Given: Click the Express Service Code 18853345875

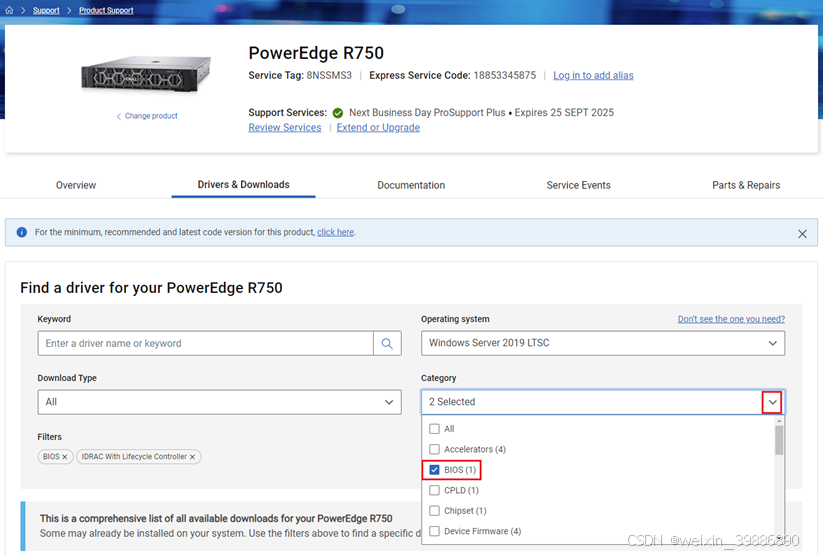Looking at the screenshot, I should 452,76.
